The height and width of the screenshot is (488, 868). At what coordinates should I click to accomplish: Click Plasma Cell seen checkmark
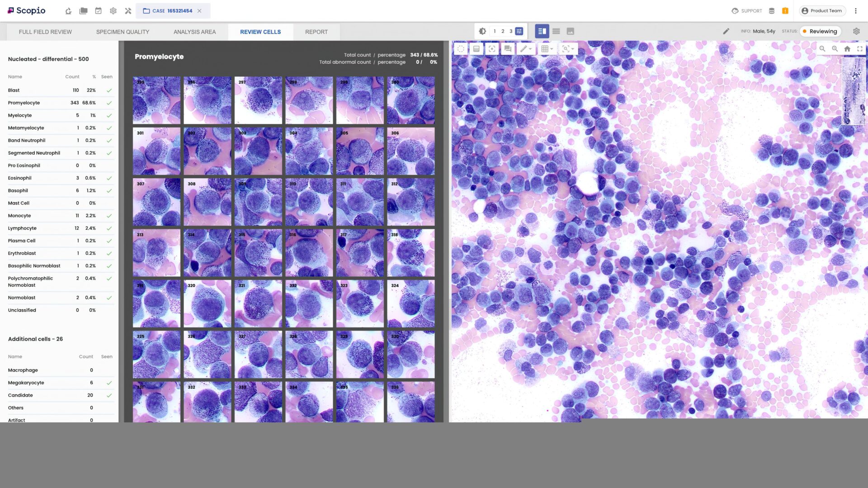(x=109, y=241)
